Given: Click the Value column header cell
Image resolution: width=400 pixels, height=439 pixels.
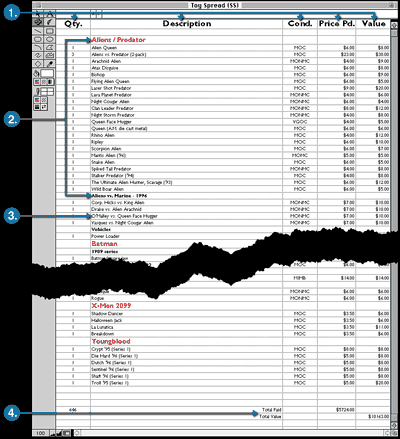Looking at the screenshot, I should click(373, 24).
